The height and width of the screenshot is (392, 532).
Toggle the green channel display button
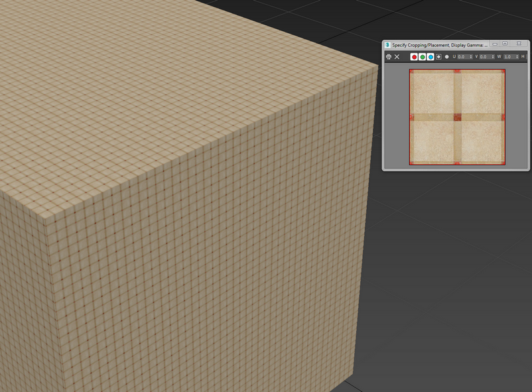(x=423, y=57)
